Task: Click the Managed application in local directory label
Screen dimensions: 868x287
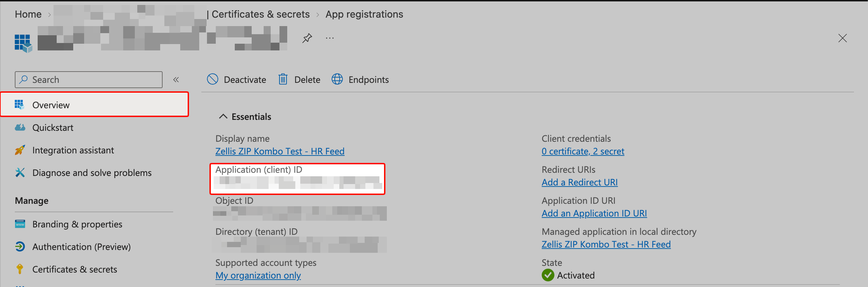Action: [x=619, y=232]
